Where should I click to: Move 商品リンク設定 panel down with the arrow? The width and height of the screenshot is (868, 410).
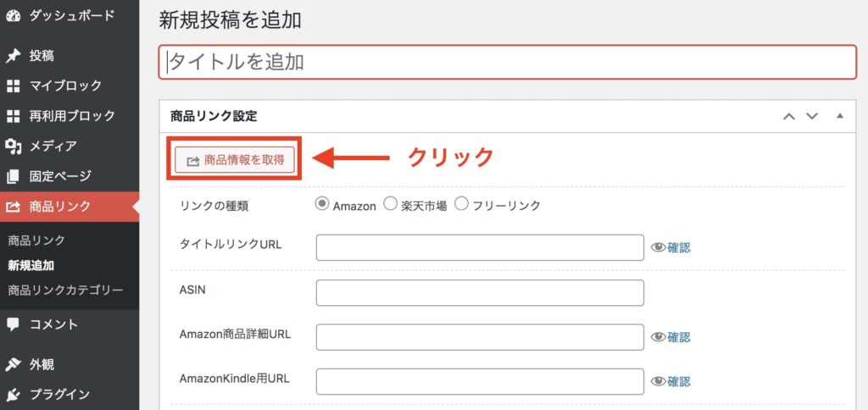click(x=811, y=116)
